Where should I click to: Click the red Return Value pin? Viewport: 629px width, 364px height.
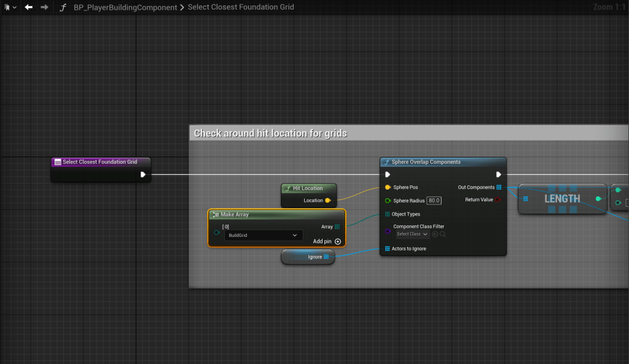[499, 199]
